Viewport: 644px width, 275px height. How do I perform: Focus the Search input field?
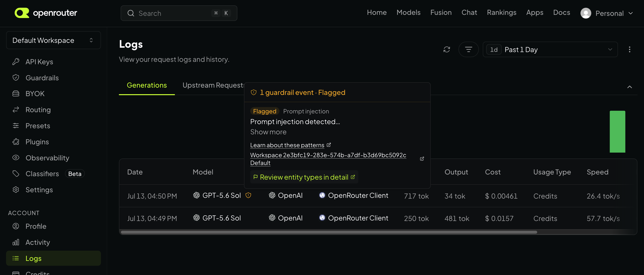click(x=179, y=13)
